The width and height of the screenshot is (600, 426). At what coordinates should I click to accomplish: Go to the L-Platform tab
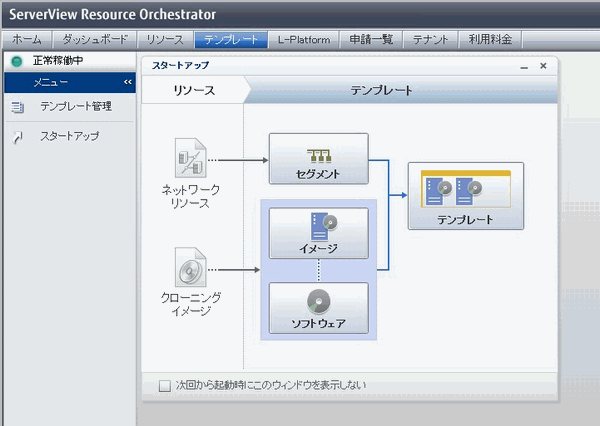click(x=304, y=39)
